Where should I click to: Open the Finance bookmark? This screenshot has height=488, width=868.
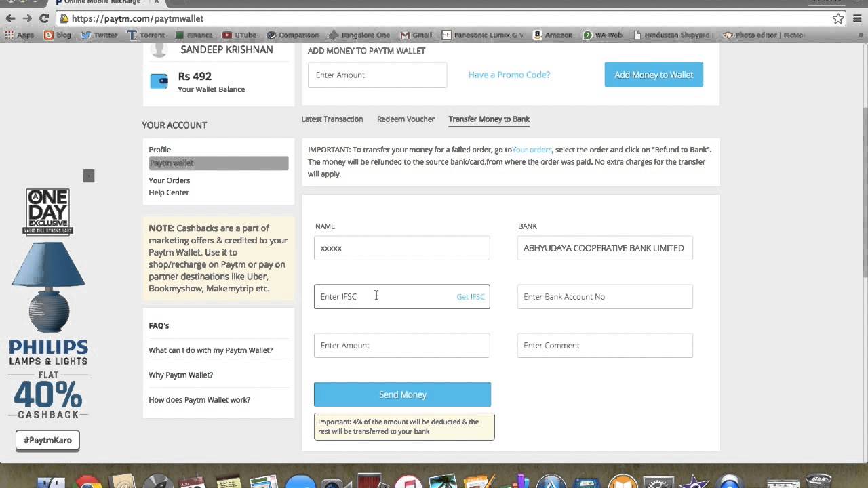tap(194, 35)
